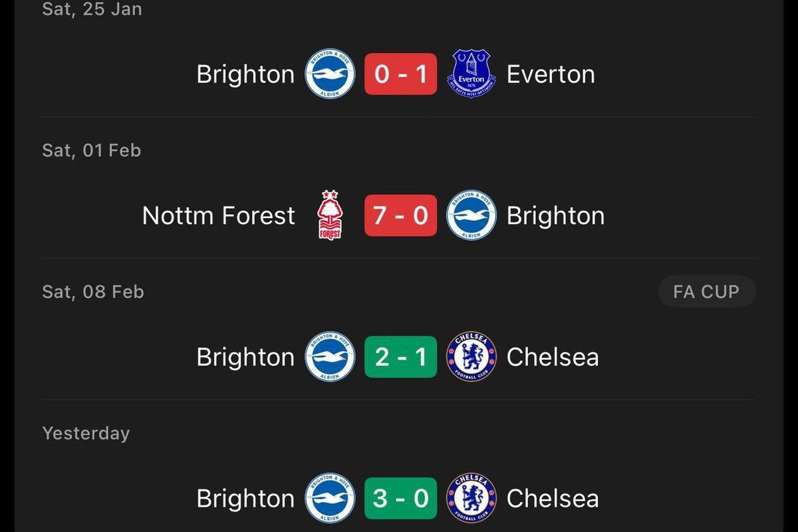Tap the FA CUP competition tag
Viewport: 798px width, 532px height.
[x=706, y=291]
